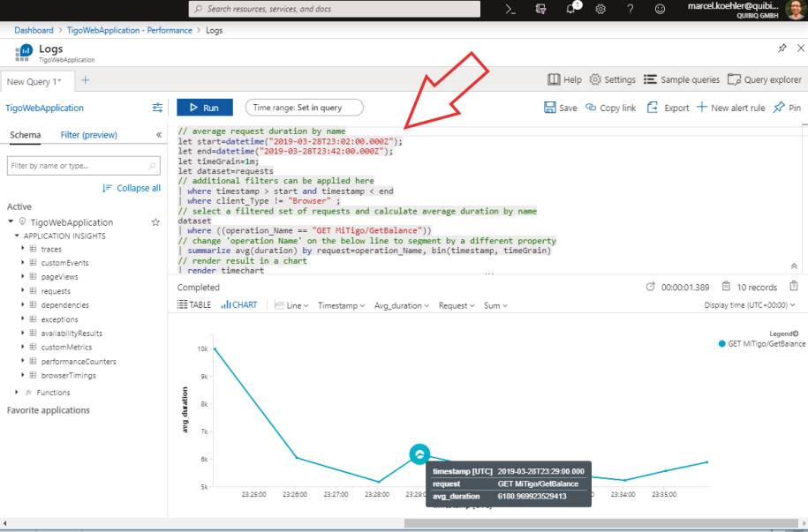
Task: Click the legend info icon
Action: tap(796, 333)
